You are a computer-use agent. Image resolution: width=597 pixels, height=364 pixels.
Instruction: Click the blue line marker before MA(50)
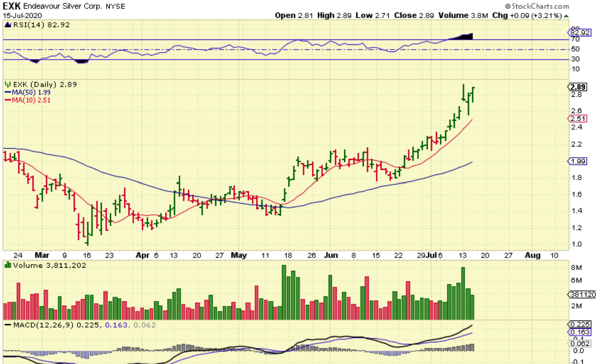click(x=8, y=92)
